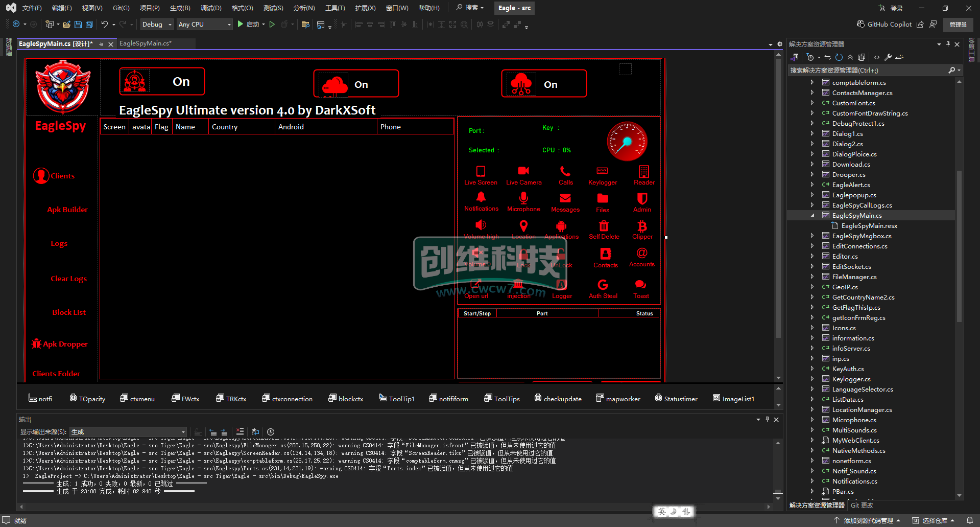
Task: Click the Location pin icon
Action: [523, 226]
